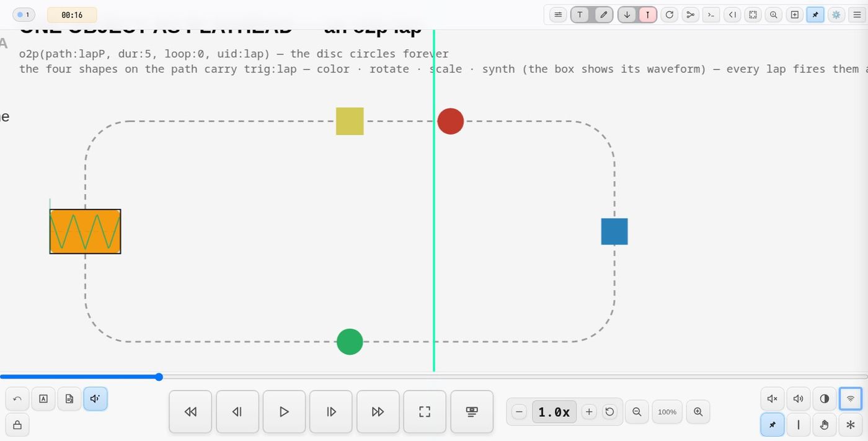
Task: Click the zoom in magnifier
Action: 698,412
